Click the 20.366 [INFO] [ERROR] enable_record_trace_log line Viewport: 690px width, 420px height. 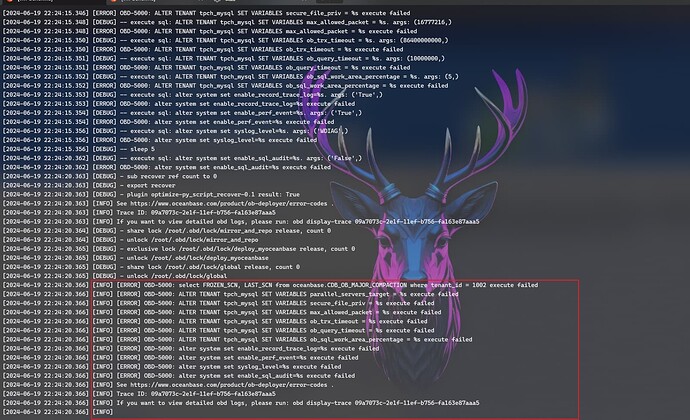pyautogui.click(x=191, y=348)
